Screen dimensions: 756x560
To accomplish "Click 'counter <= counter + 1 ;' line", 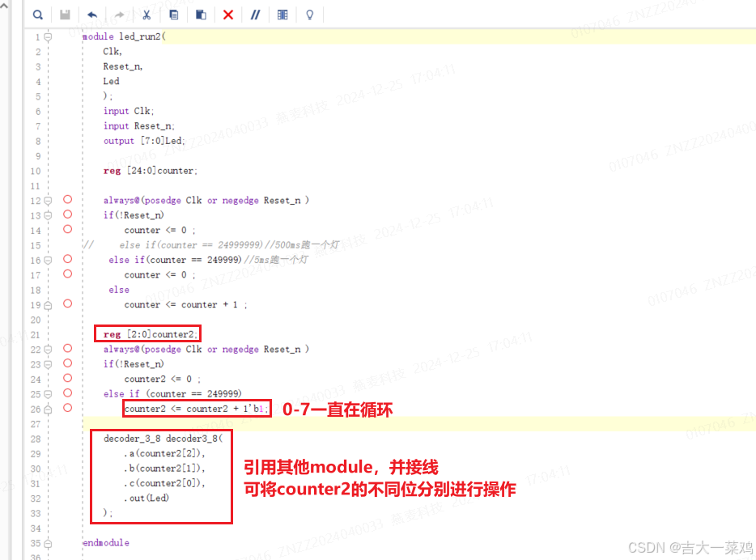I will coord(185,305).
